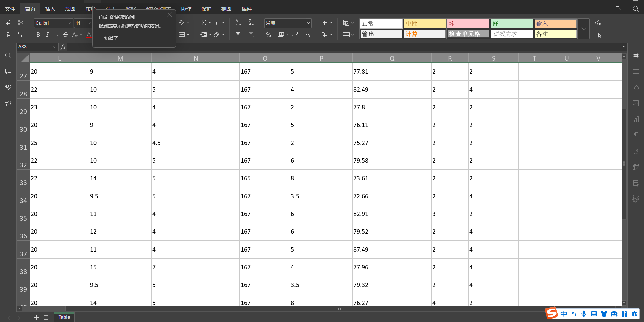Image resolution: width=644 pixels, height=322 pixels.
Task: Switch to the 绘图 tab
Action: [x=70, y=9]
